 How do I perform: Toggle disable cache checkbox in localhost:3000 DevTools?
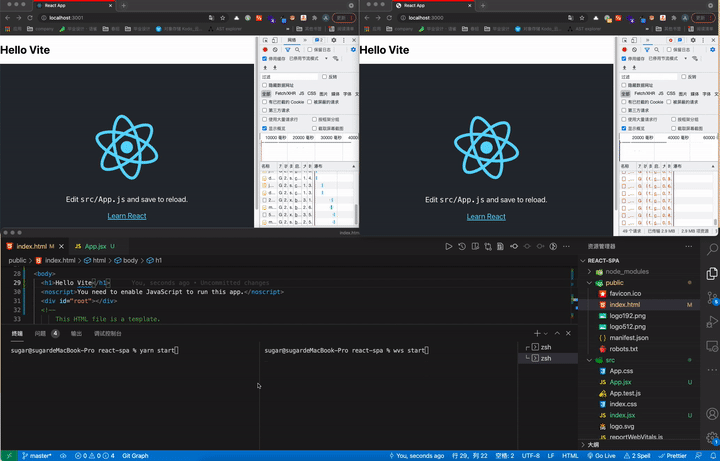624,59
